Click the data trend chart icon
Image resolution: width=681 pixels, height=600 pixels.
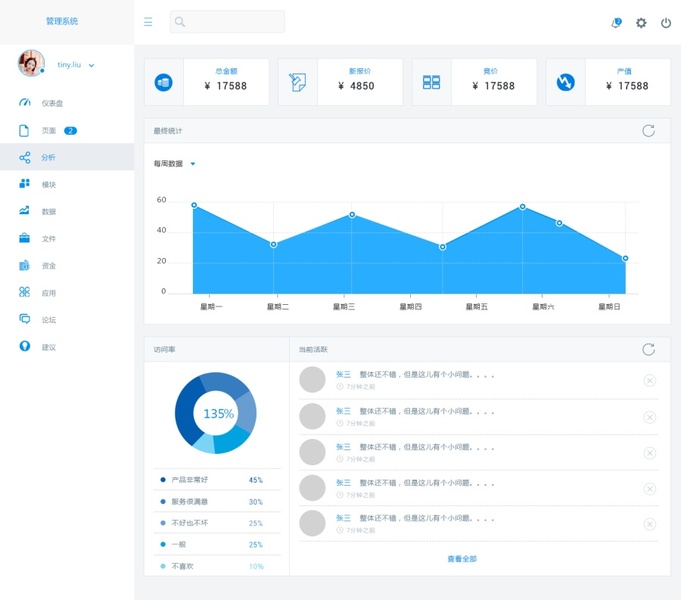click(24, 211)
